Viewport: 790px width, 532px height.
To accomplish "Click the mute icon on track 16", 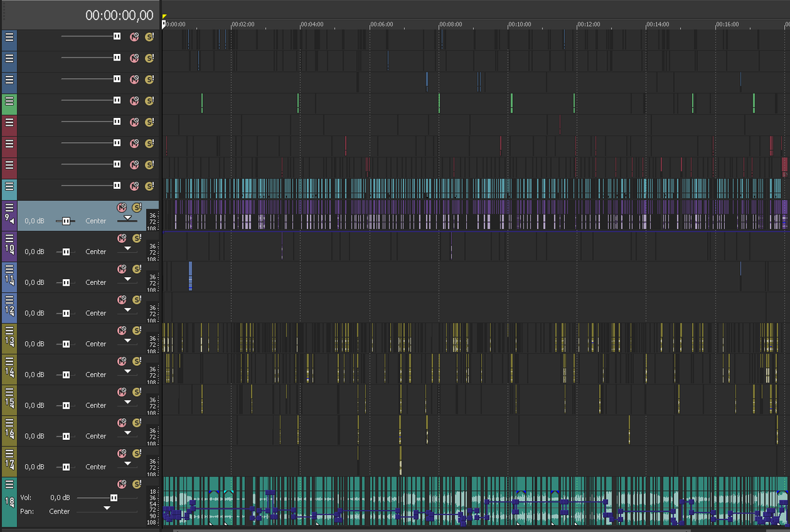I will pos(122,422).
